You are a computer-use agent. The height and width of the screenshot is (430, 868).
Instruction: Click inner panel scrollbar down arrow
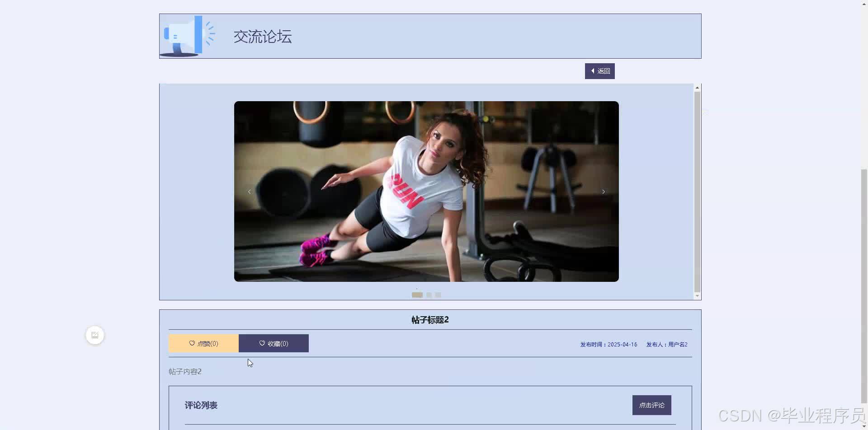pos(697,296)
